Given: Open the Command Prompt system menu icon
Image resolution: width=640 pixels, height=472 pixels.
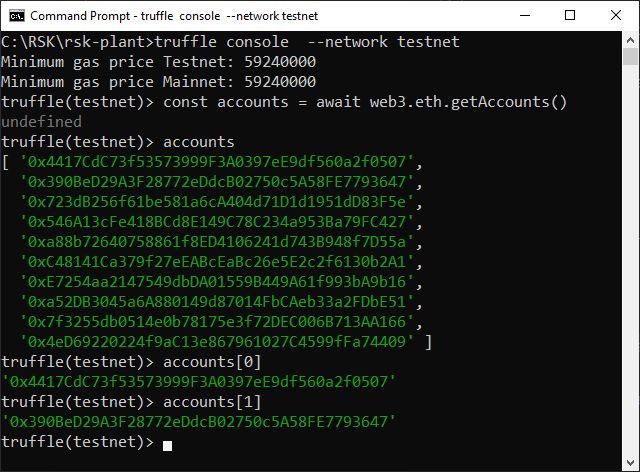Looking at the screenshot, I should click(16, 16).
